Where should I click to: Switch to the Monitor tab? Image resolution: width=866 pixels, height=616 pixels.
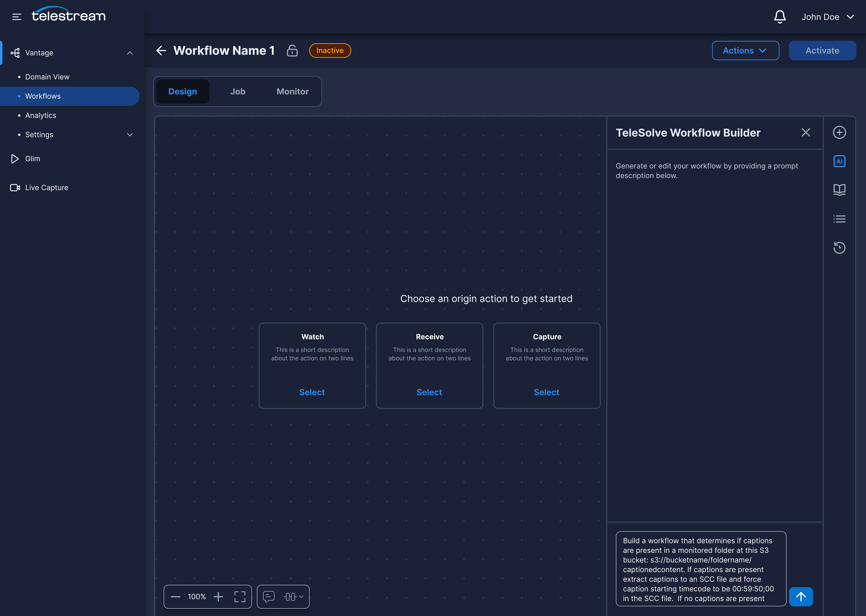coord(293,91)
